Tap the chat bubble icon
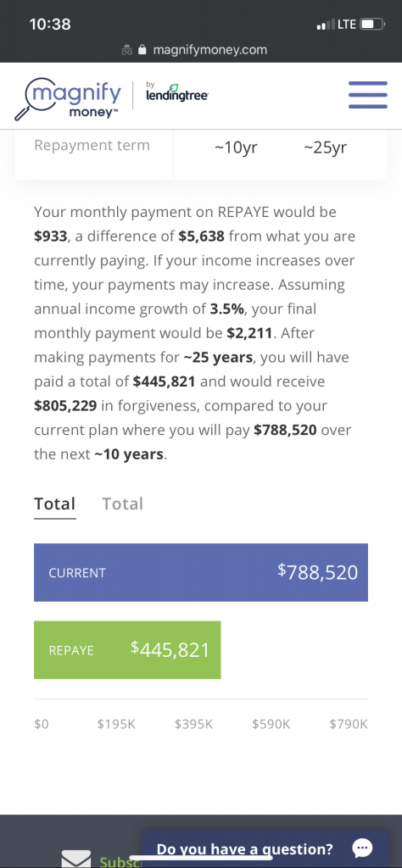Screen dimensions: 402x868 click(362, 848)
